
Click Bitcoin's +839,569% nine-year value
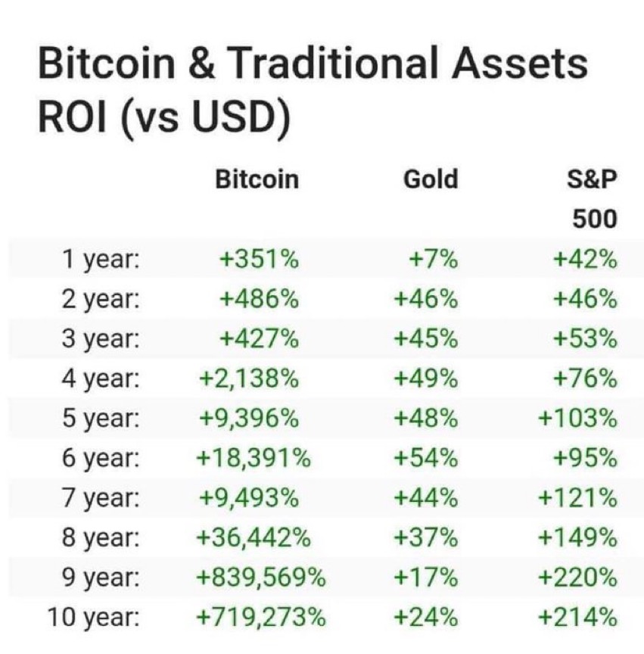[260, 578]
